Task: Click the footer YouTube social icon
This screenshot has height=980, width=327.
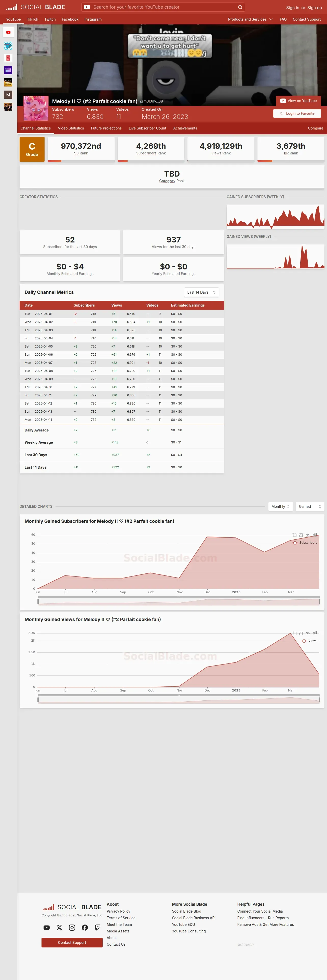Action: tap(46, 928)
